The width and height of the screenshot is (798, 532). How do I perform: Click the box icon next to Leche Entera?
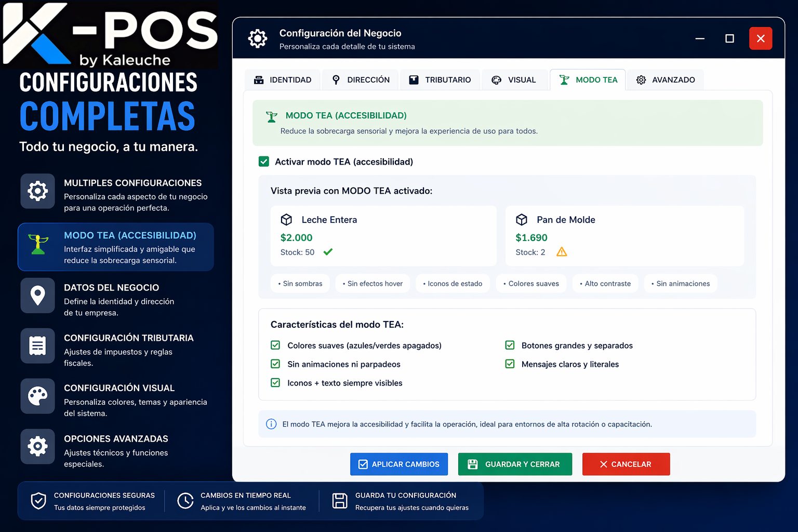tap(286, 220)
